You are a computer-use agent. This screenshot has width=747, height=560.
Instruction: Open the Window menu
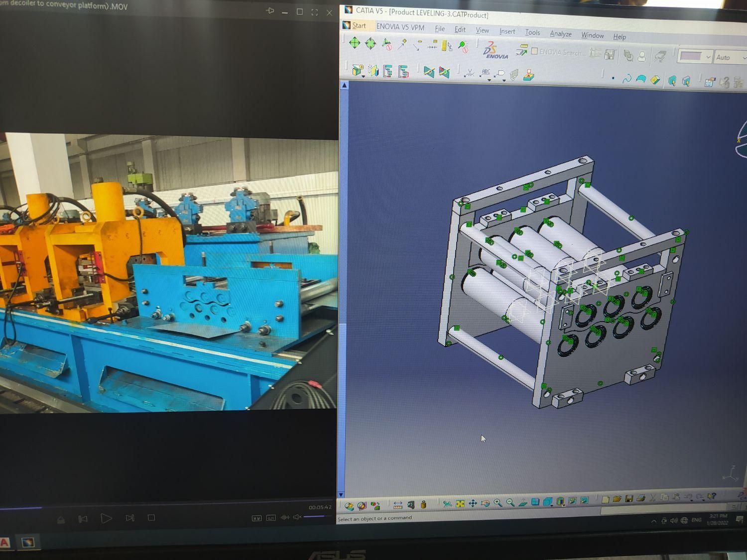pos(592,35)
